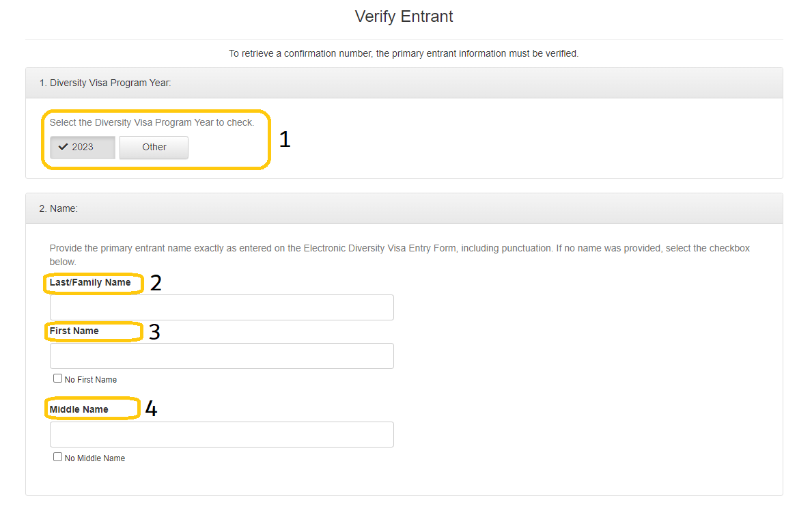Click the "2. Name:" section header
This screenshot has width=812, height=509.
click(59, 208)
